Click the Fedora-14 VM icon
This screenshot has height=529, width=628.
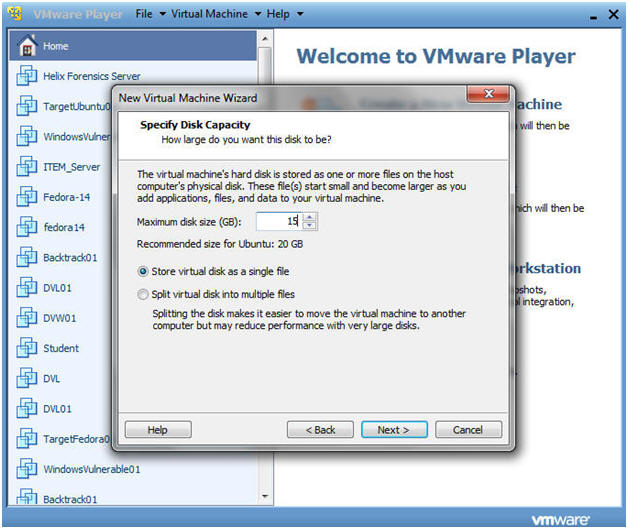point(27,197)
